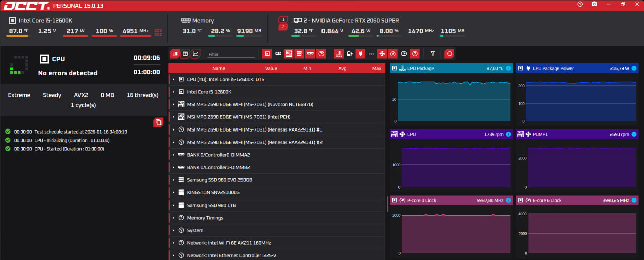The height and width of the screenshot is (260, 644).
Task: Switch monitoring to list view
Action: coord(175,53)
